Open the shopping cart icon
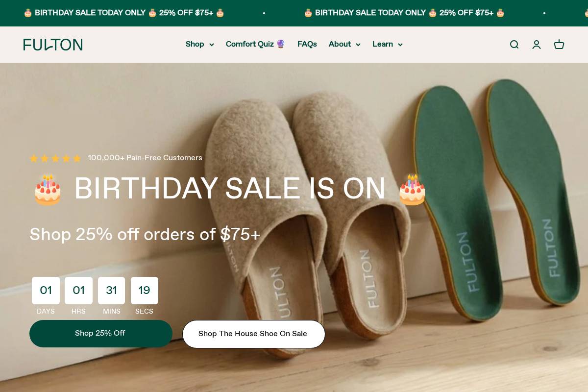The height and width of the screenshot is (392, 588). (x=559, y=45)
